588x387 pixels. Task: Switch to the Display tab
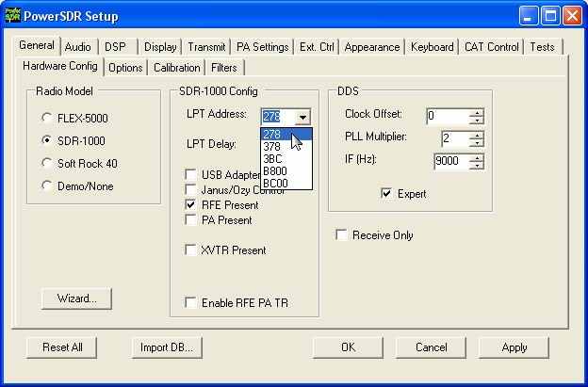160,47
